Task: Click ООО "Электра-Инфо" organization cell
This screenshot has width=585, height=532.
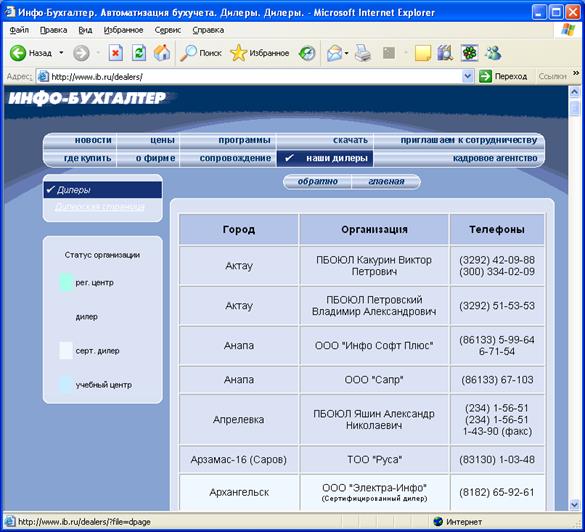Action: click(374, 492)
